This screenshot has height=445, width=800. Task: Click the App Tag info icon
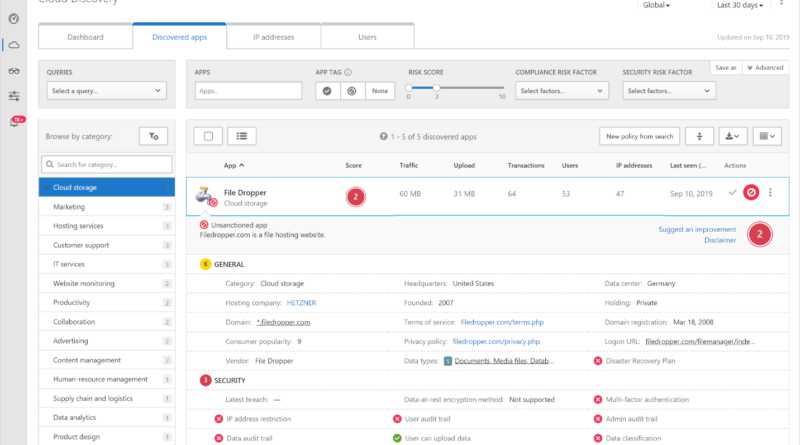coord(348,72)
